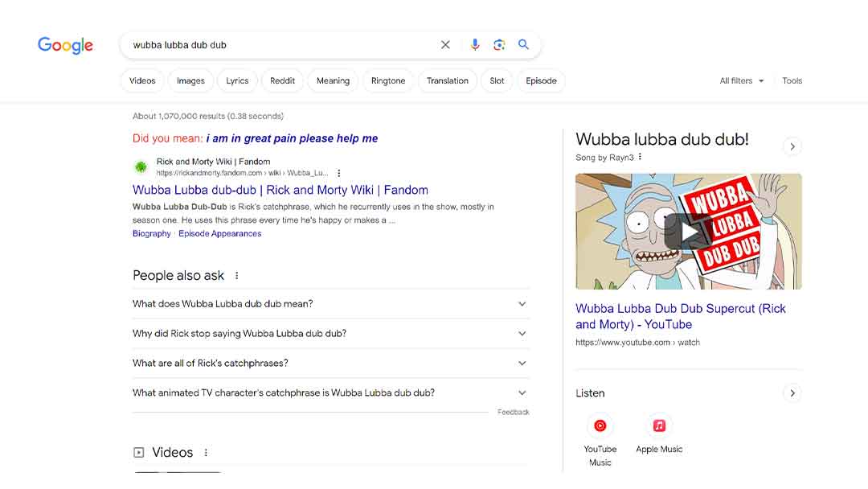Open Wubba Lubba dub-dub Fandom result title

[280, 190]
